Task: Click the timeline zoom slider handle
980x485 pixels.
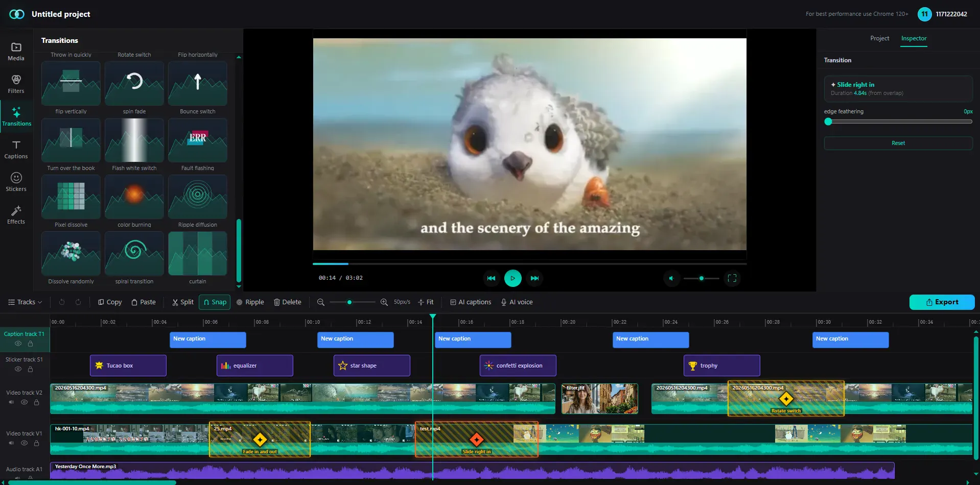Action: pos(349,302)
